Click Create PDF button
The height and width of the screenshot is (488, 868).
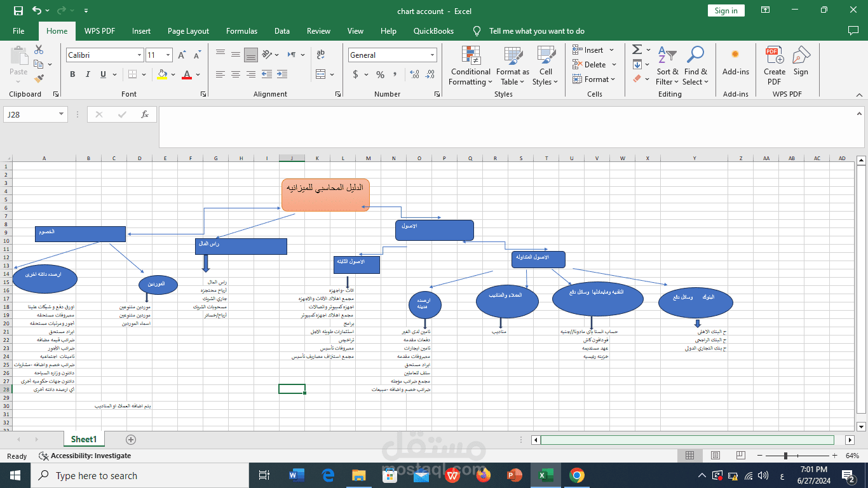(775, 65)
